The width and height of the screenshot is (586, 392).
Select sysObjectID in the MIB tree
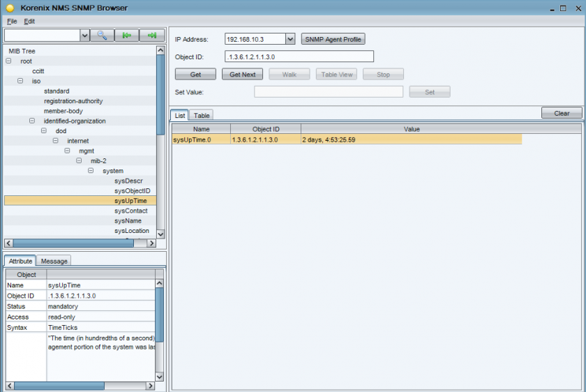[133, 190]
